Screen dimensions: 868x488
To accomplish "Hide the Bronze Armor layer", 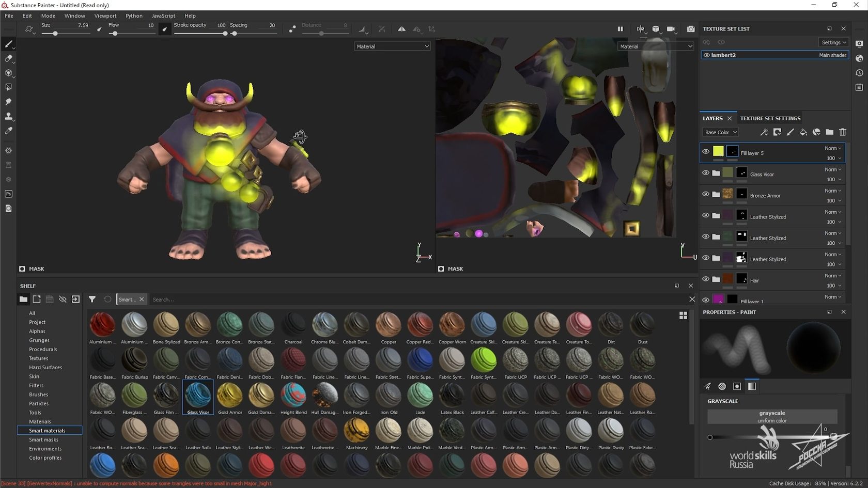I will click(x=705, y=194).
